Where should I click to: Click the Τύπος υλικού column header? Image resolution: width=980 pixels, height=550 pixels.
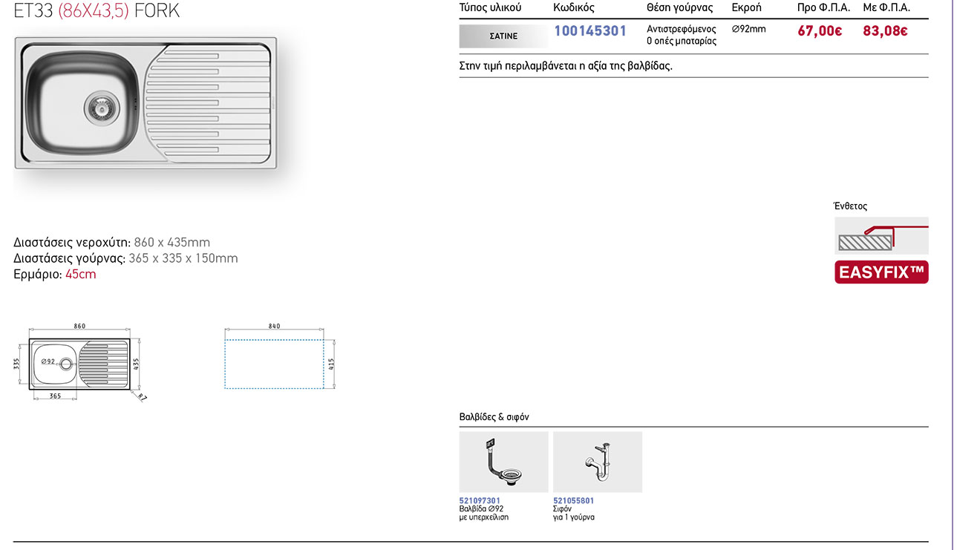pos(490,8)
